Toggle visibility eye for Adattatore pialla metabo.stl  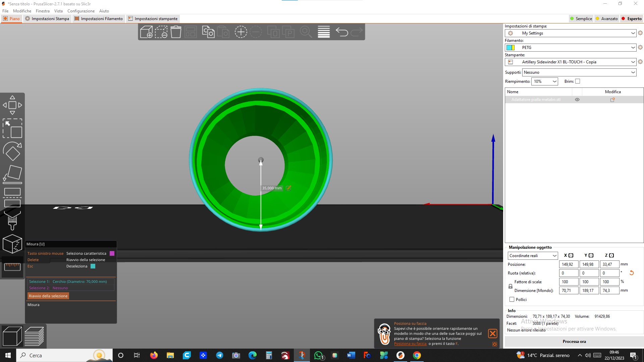tap(577, 100)
